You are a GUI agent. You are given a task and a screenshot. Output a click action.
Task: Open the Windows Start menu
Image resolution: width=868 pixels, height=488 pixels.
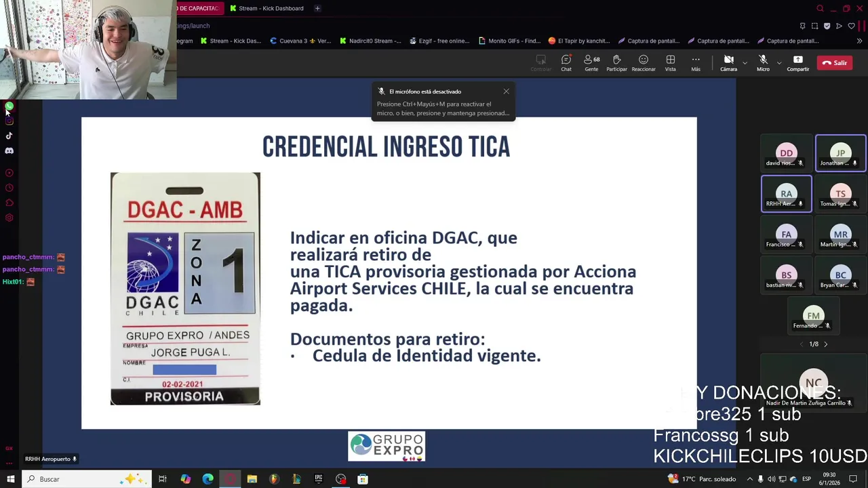pos(10,479)
